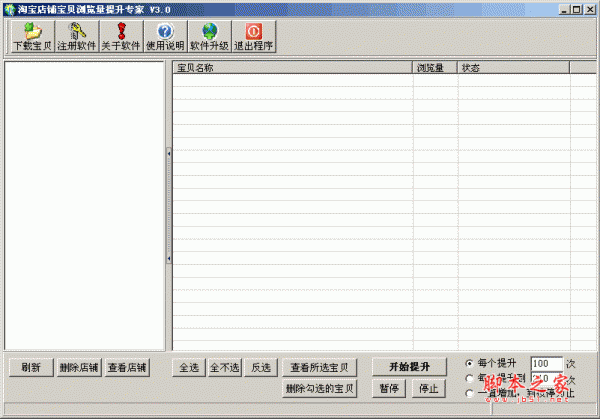Click the 查看所选宝贝 button
This screenshot has height=419, width=600.
point(320,367)
